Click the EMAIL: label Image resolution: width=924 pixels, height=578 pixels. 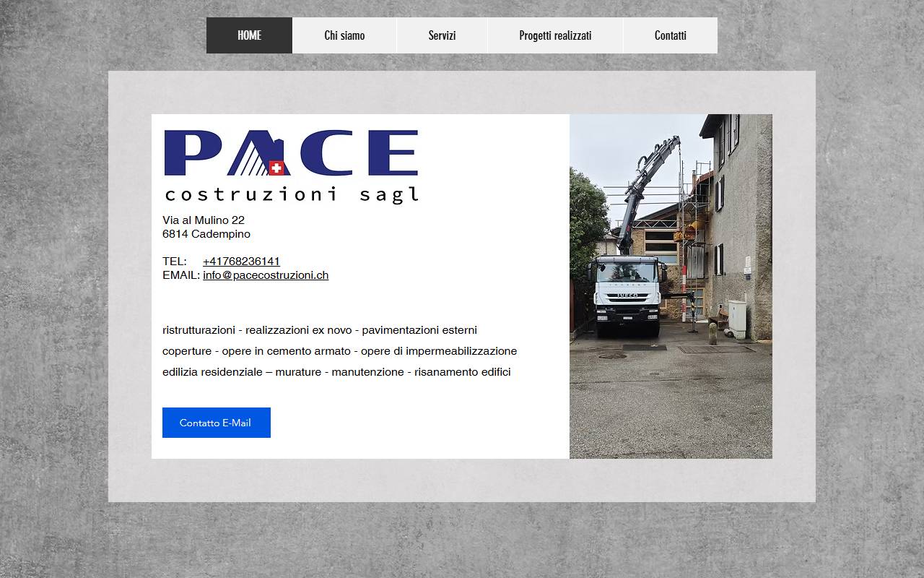tap(181, 275)
